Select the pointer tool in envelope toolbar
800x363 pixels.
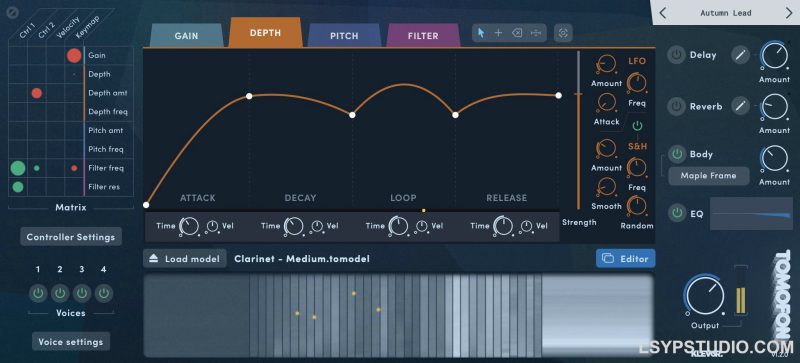click(481, 33)
